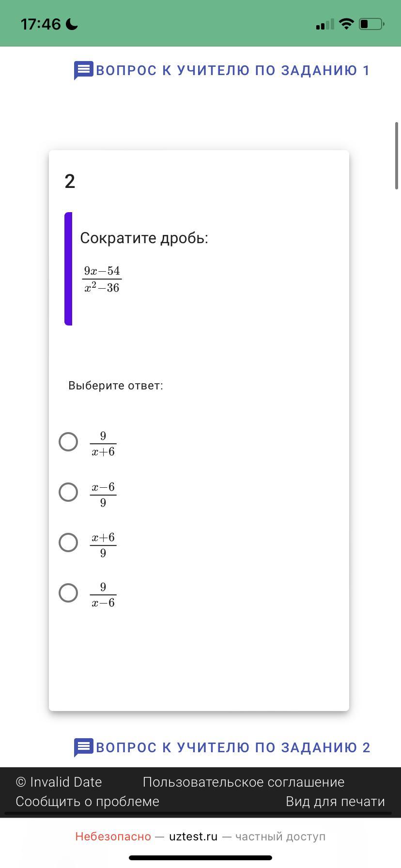Click chat icon beside task 2 teacher question

[x=83, y=747]
